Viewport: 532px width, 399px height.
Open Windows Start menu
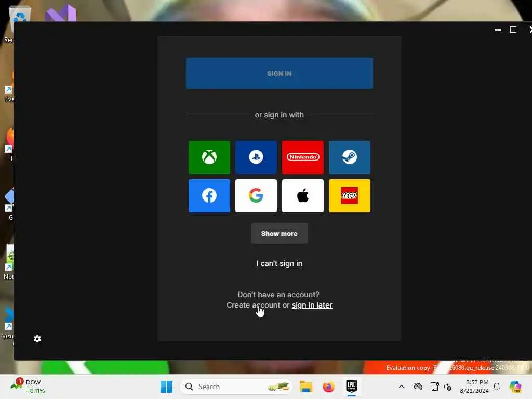click(x=166, y=387)
